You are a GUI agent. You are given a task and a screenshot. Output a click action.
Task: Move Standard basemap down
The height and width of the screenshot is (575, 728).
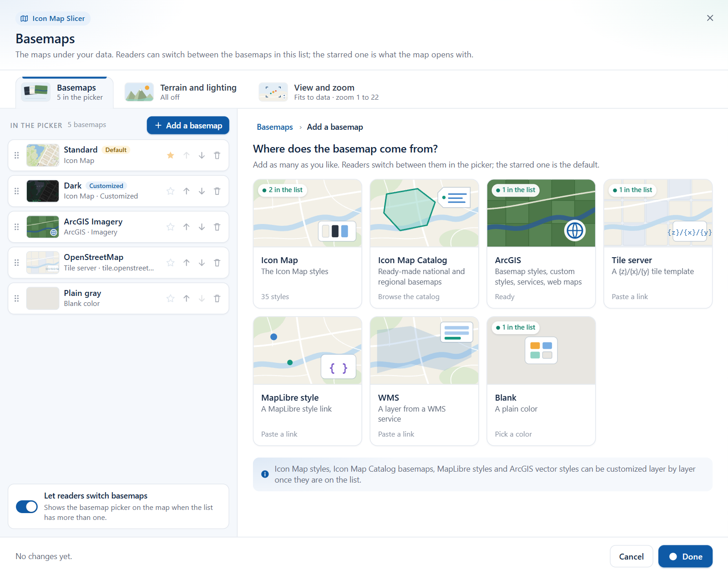(x=202, y=155)
